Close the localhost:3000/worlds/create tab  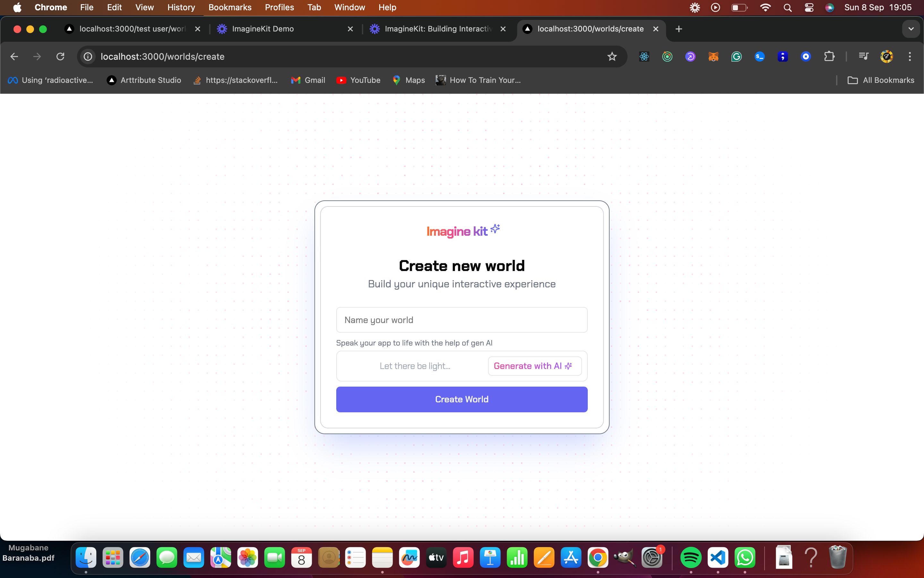[x=655, y=29]
